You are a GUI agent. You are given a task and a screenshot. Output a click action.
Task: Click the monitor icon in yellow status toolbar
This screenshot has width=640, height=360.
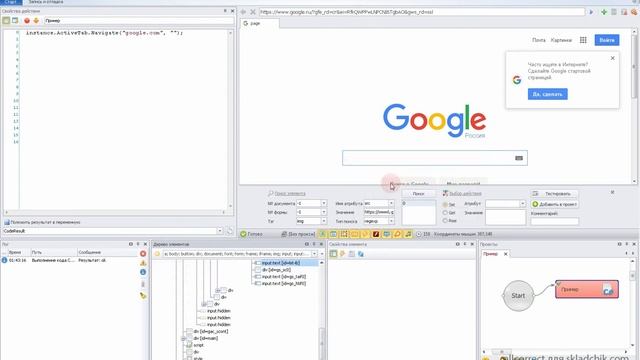tap(386, 234)
